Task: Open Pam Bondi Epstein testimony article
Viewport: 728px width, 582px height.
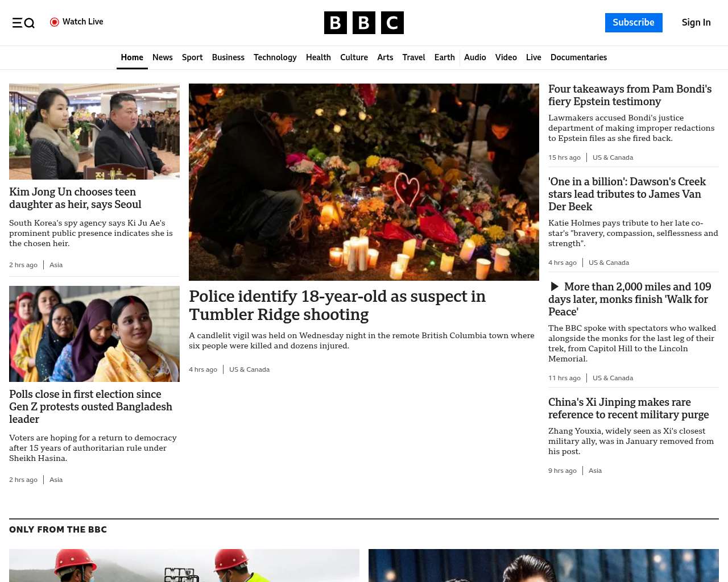Action: pyautogui.click(x=630, y=95)
